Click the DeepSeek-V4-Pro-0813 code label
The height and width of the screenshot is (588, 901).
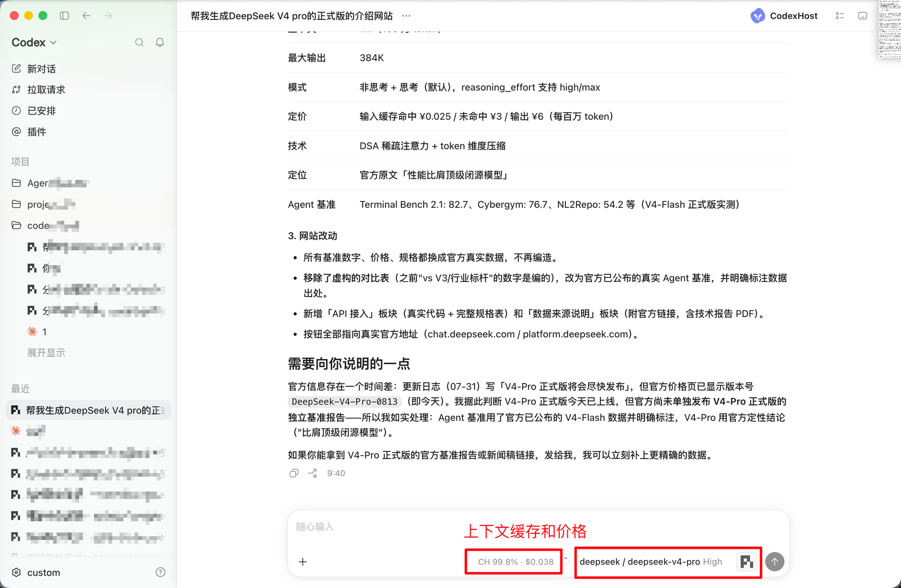pyautogui.click(x=344, y=402)
